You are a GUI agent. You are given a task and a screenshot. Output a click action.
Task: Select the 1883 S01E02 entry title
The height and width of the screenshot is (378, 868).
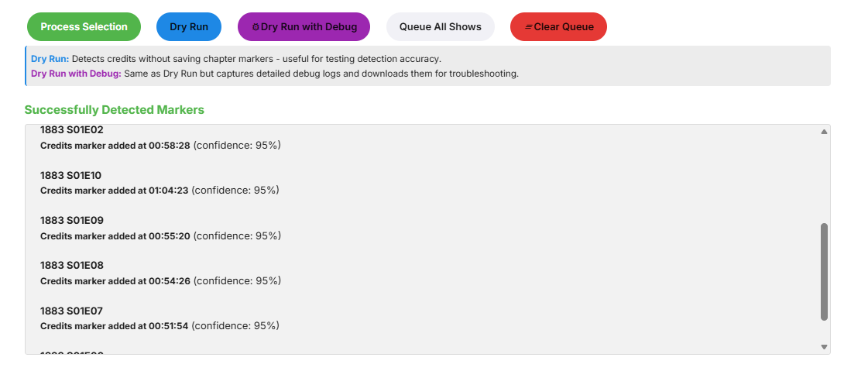72,130
